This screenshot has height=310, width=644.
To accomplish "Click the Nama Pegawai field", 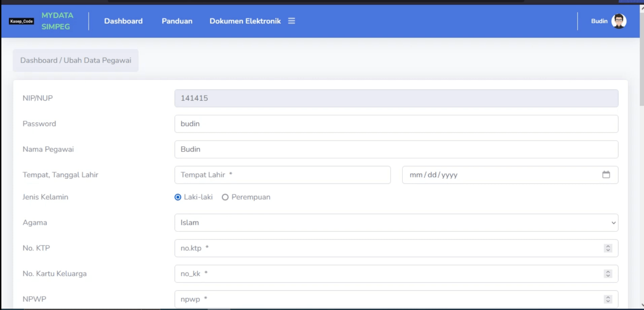I will click(x=396, y=149).
